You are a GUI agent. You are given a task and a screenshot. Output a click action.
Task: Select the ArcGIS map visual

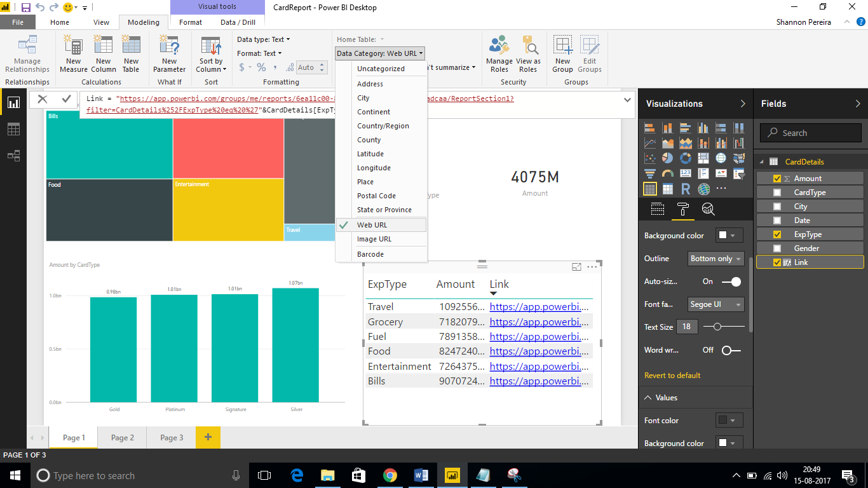click(x=703, y=189)
